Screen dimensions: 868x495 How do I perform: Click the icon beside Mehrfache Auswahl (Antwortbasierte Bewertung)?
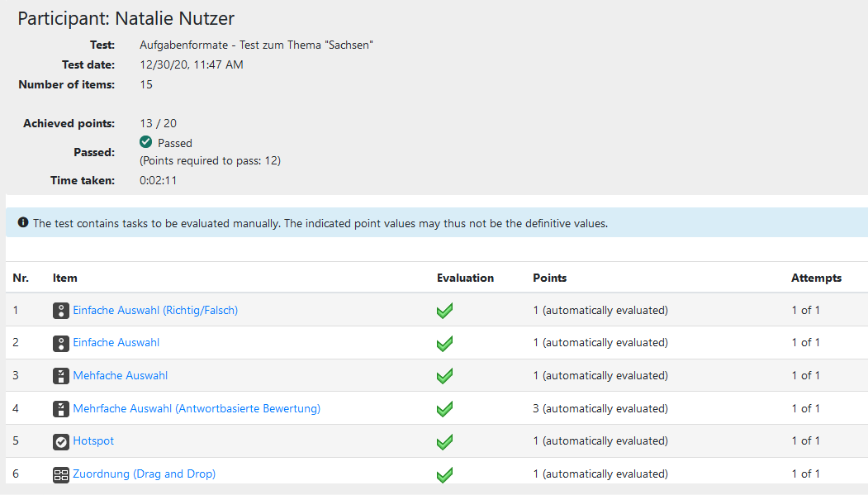click(61, 409)
